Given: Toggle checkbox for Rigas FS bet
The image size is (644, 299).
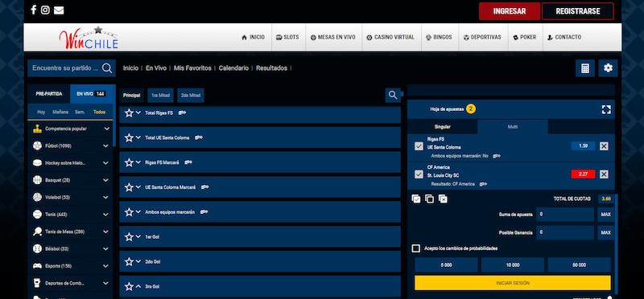Looking at the screenshot, I should pos(419,146).
